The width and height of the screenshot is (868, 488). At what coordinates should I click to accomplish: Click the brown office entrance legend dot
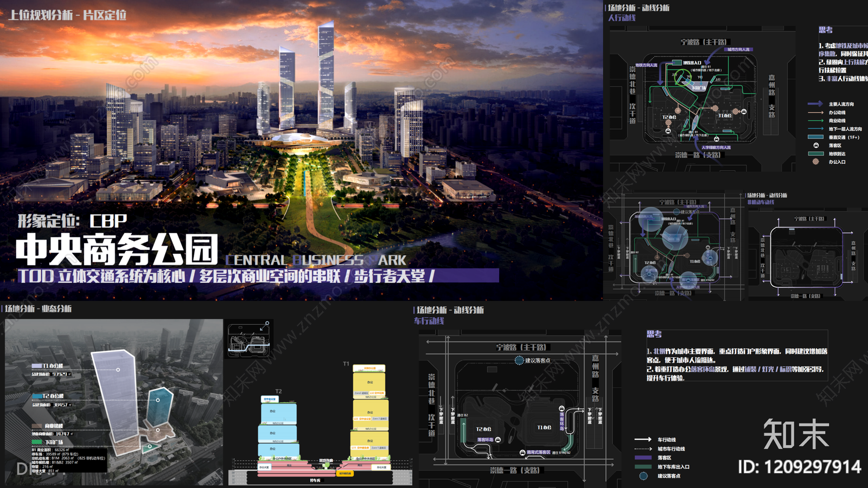click(x=815, y=162)
